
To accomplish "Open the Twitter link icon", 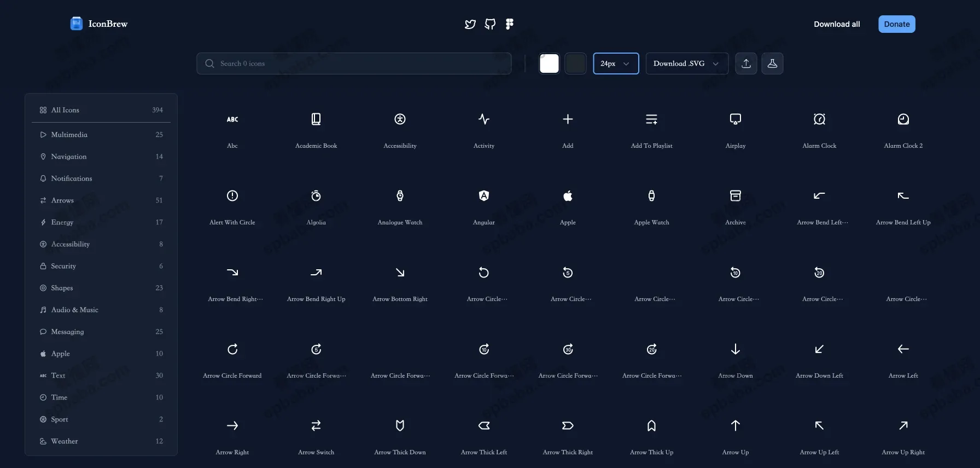I will (470, 24).
